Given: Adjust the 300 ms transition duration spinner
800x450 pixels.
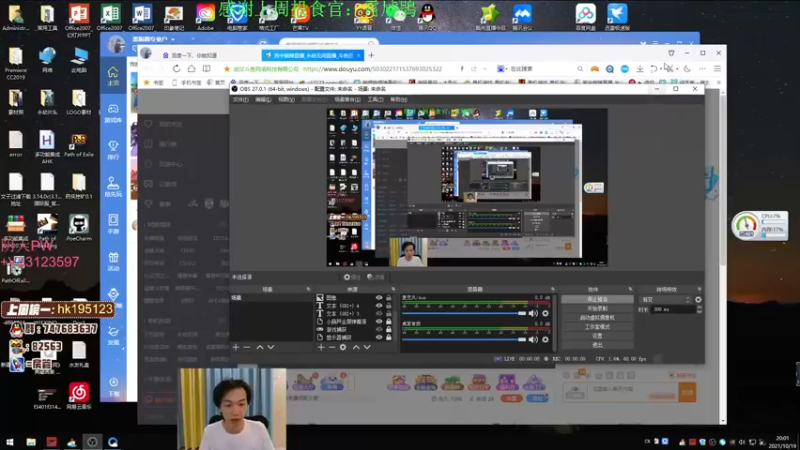Looking at the screenshot, I should 699,309.
